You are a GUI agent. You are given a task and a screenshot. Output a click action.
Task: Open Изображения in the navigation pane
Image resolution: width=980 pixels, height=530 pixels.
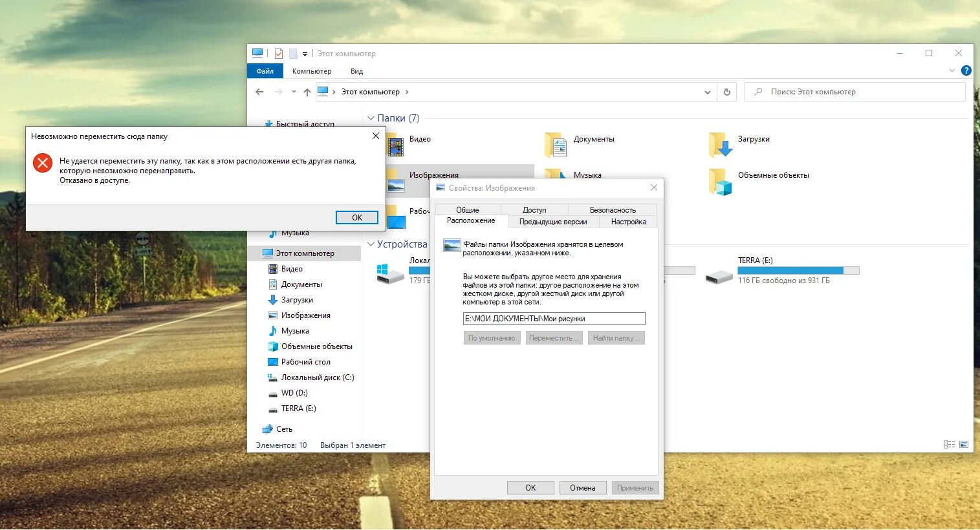point(305,315)
